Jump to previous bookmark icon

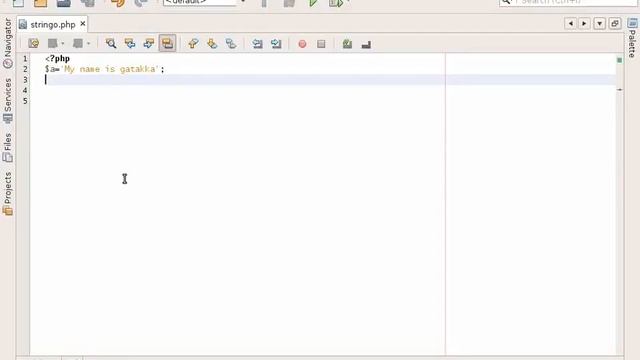193,44
